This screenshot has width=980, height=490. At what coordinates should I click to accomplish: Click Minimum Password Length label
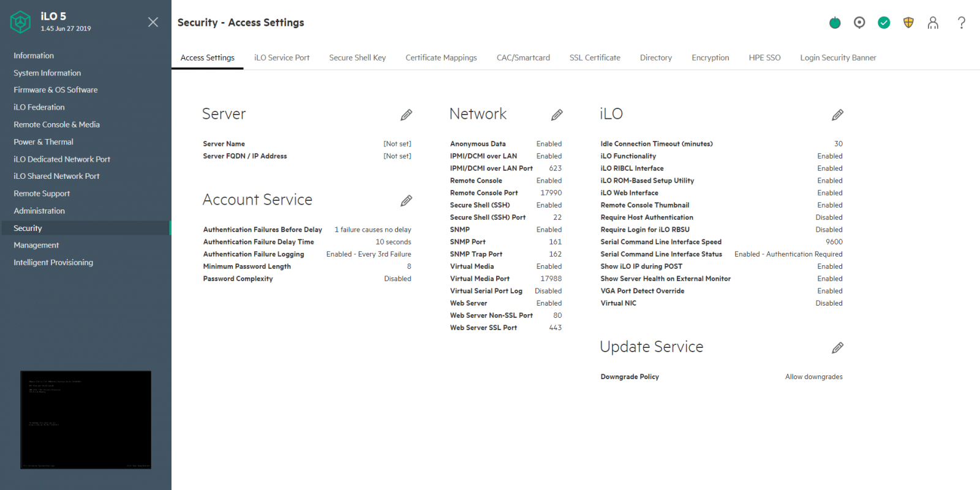point(247,266)
